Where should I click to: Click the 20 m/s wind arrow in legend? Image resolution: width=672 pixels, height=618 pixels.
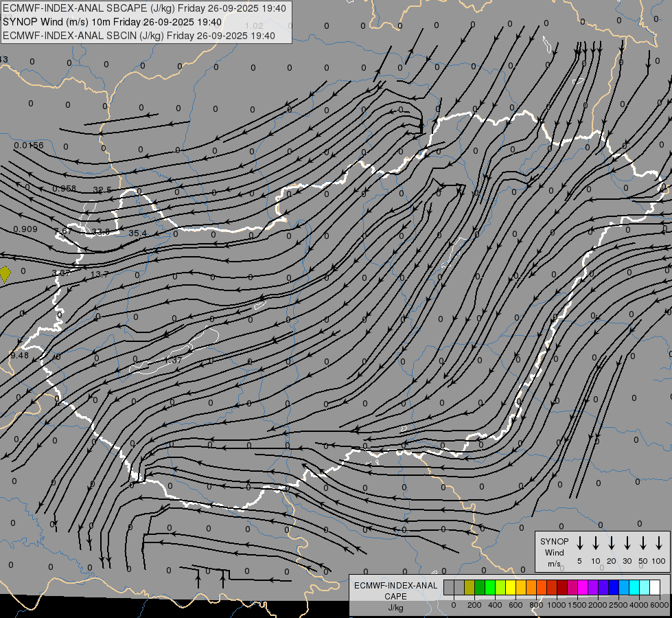point(612,543)
